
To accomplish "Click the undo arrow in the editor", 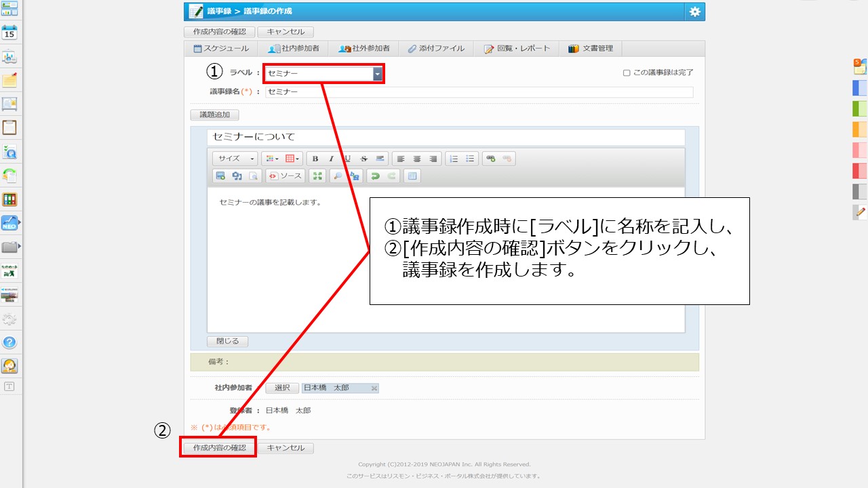I will tap(375, 176).
